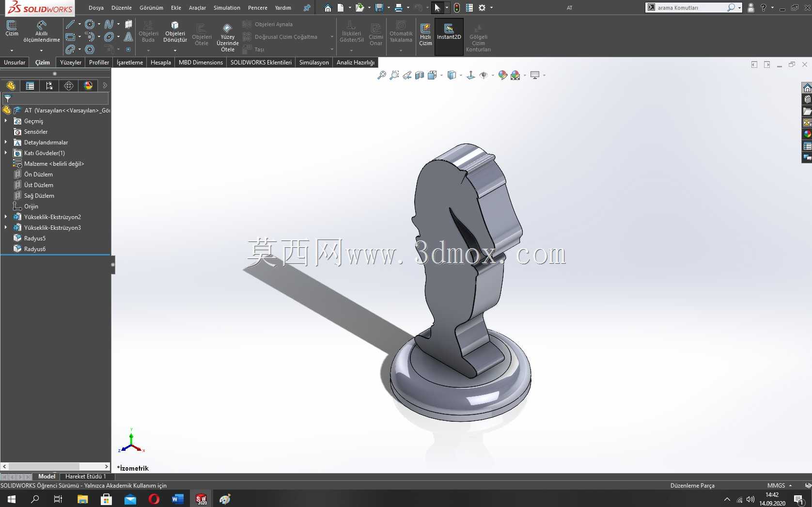The image size is (812, 507).
Task: Switch to the Yüzeyler tab
Action: pos(71,63)
